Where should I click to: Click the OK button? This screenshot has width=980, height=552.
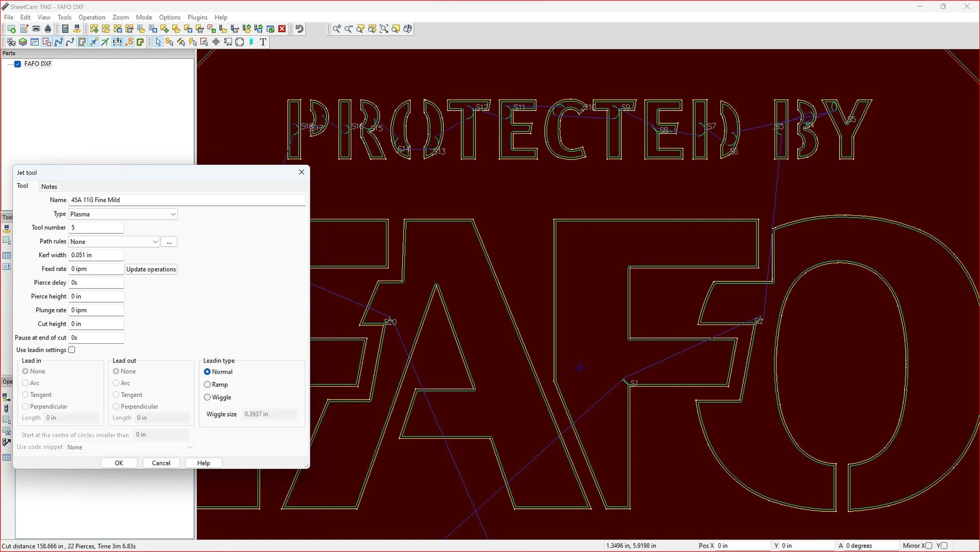point(119,463)
